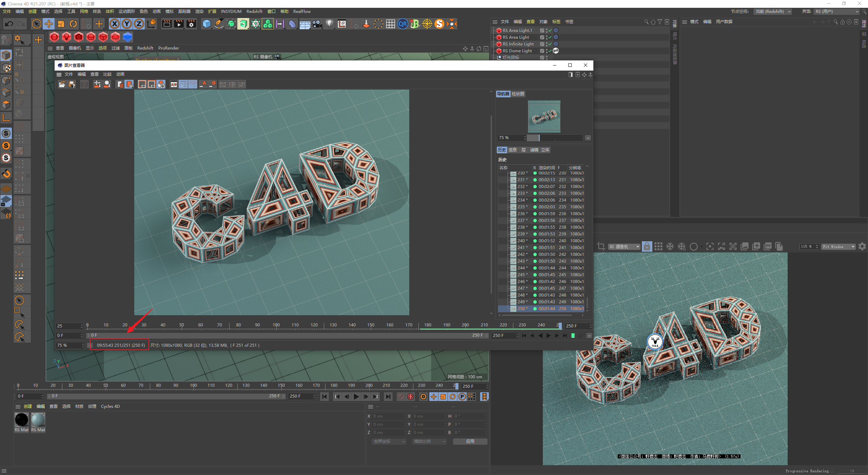Image resolution: width=868 pixels, height=475 pixels.
Task: Click the Redshift camera red icon
Action: pyautogui.click(x=79, y=37)
